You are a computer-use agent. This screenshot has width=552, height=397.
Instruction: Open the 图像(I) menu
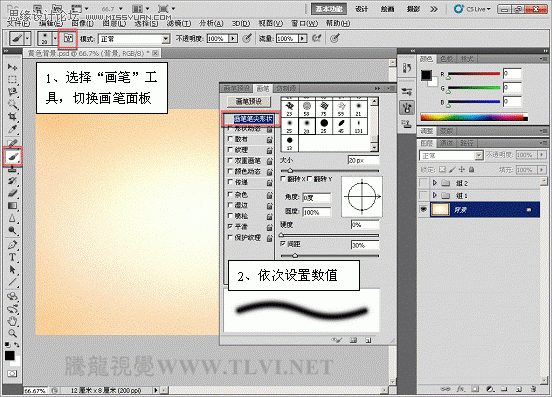[x=83, y=24]
